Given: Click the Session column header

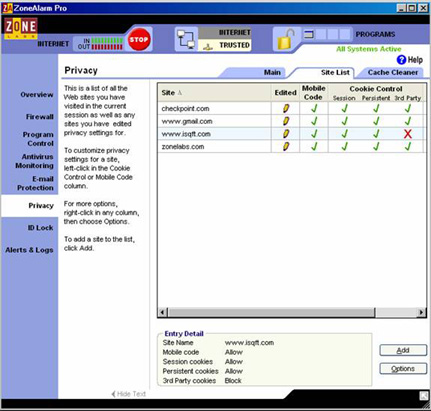Looking at the screenshot, I should [344, 98].
